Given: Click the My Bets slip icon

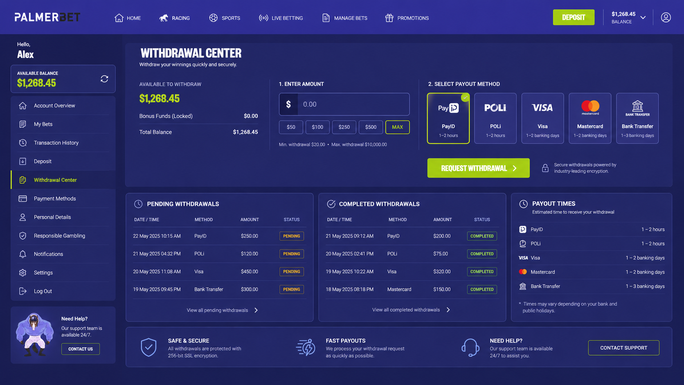Looking at the screenshot, I should point(23,124).
